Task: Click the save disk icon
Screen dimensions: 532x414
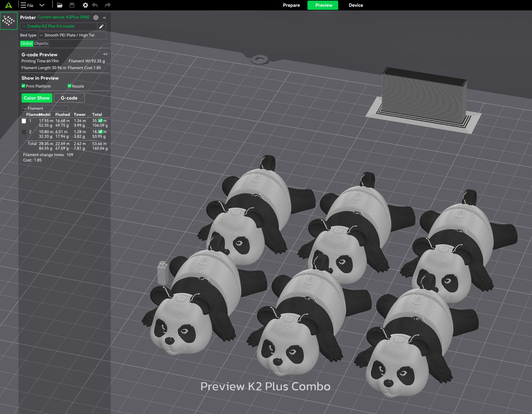Action: coord(72,5)
